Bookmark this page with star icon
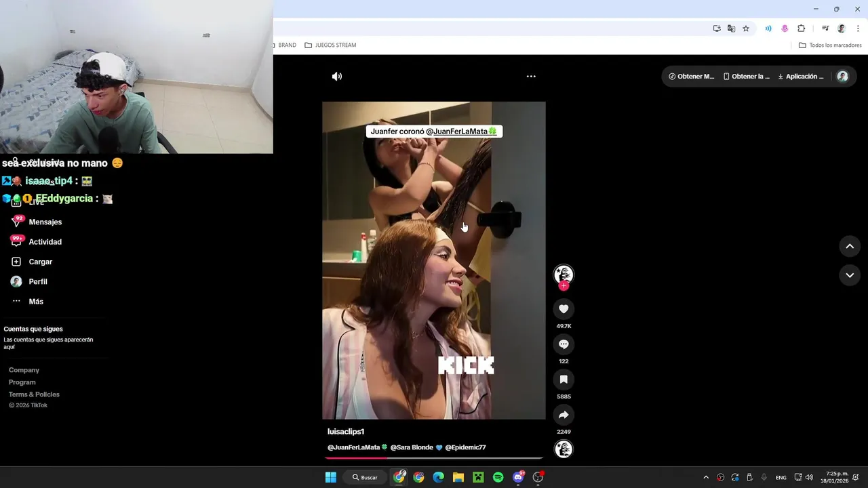Image resolution: width=868 pixels, height=488 pixels. pyautogui.click(x=746, y=28)
